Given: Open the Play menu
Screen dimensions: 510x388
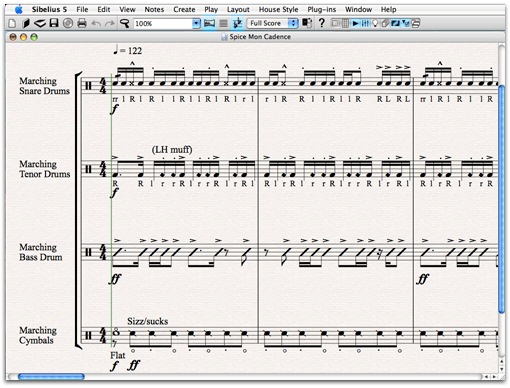Looking at the screenshot, I should point(211,9).
